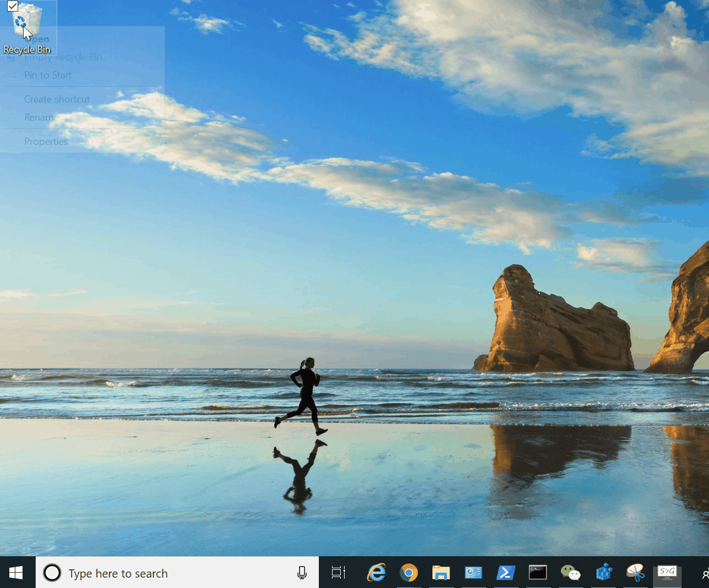The width and height of the screenshot is (709, 588).
Task: Open the Control Panel taskbar icon
Action: [473, 573]
